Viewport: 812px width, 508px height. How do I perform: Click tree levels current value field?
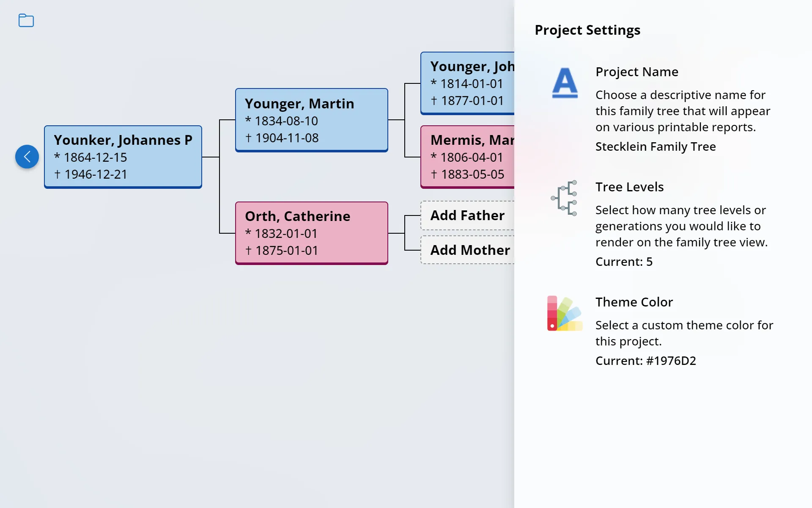pyautogui.click(x=624, y=261)
